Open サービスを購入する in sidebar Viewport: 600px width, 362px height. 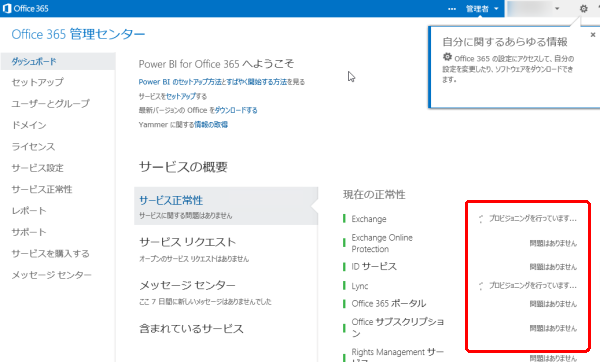(x=51, y=253)
